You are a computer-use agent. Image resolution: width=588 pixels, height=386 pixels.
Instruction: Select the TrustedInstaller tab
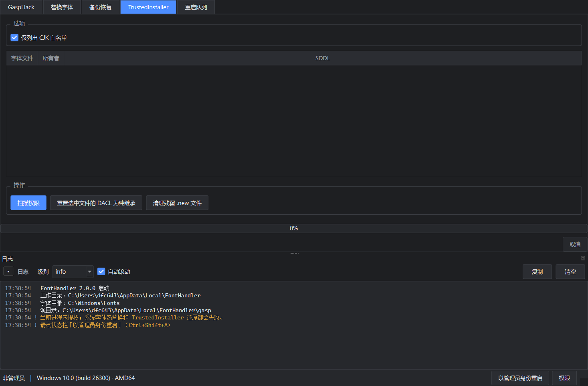pos(148,7)
